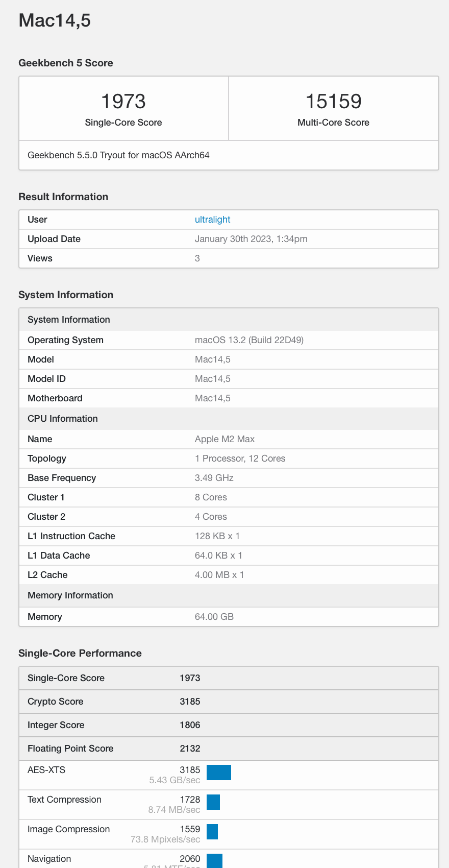Click the Image Compression blue score bar
449x868 pixels.
coord(212,832)
